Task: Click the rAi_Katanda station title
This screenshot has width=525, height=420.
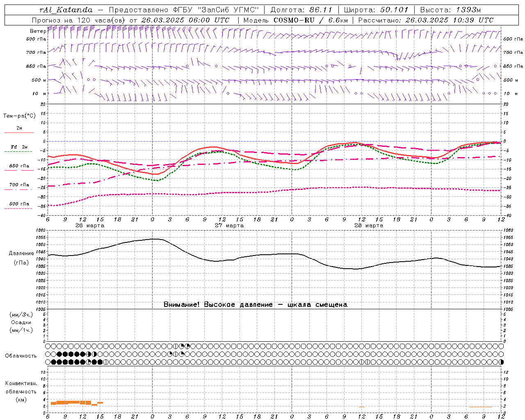Action: (66, 10)
